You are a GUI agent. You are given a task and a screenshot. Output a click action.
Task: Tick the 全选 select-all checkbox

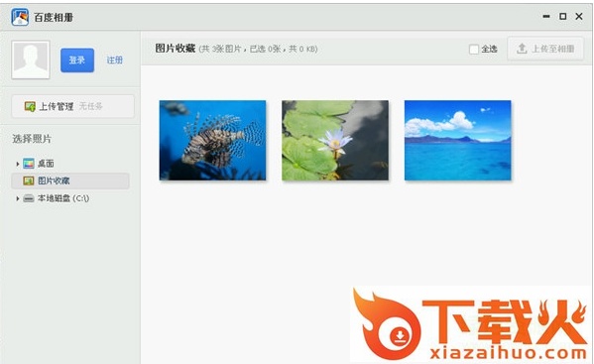(474, 49)
